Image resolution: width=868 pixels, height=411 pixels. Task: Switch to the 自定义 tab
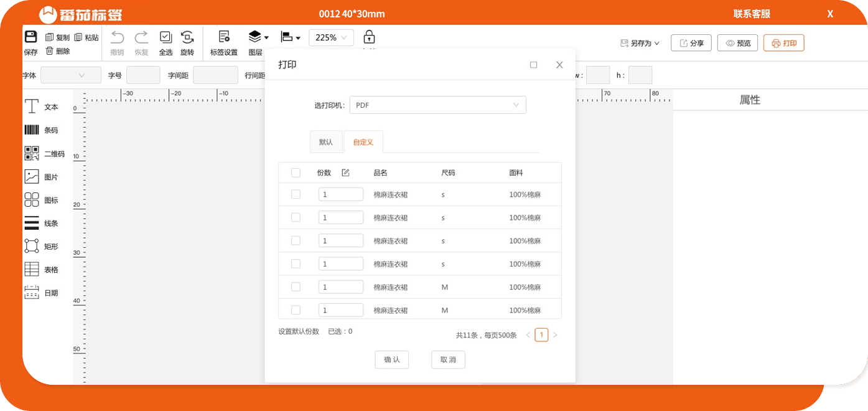tap(363, 141)
